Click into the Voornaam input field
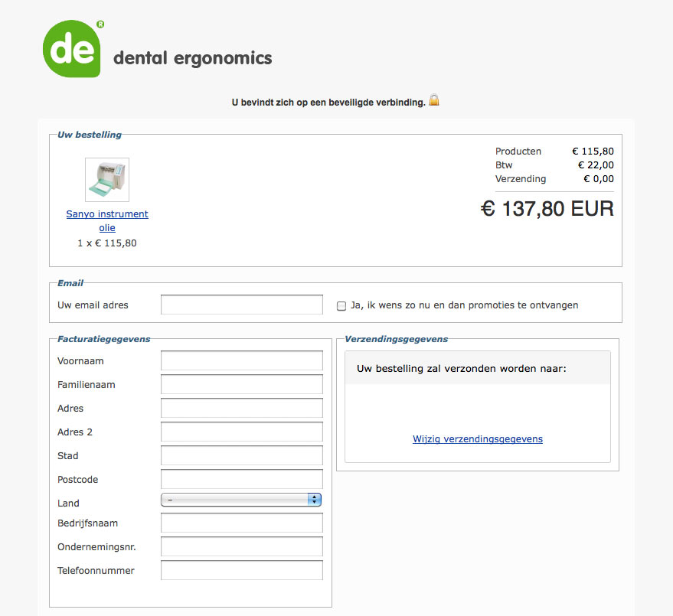The height and width of the screenshot is (616, 673). 242,360
